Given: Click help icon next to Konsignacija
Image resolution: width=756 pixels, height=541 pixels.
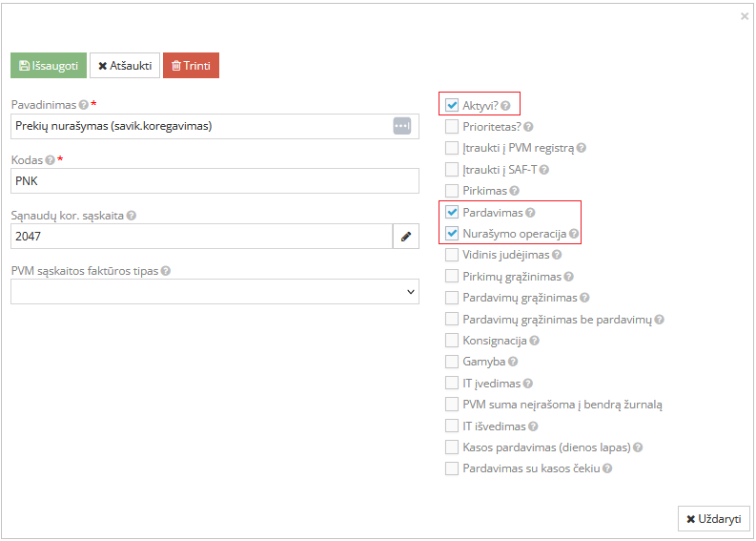Looking at the screenshot, I should [x=535, y=341].
